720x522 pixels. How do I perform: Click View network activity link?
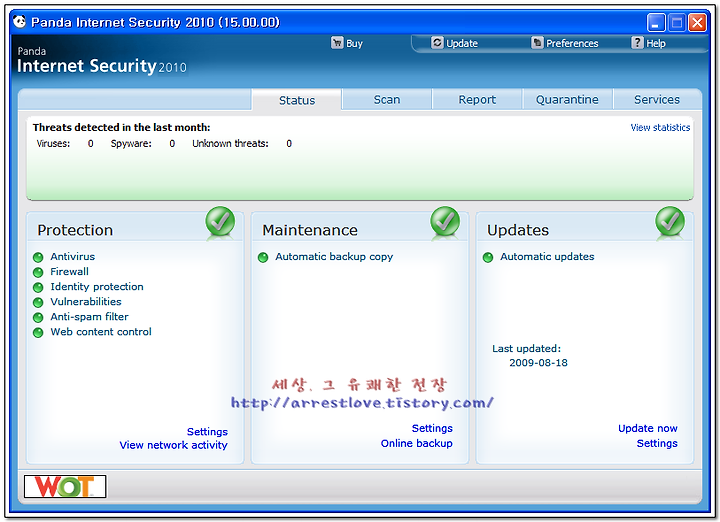[x=174, y=445]
